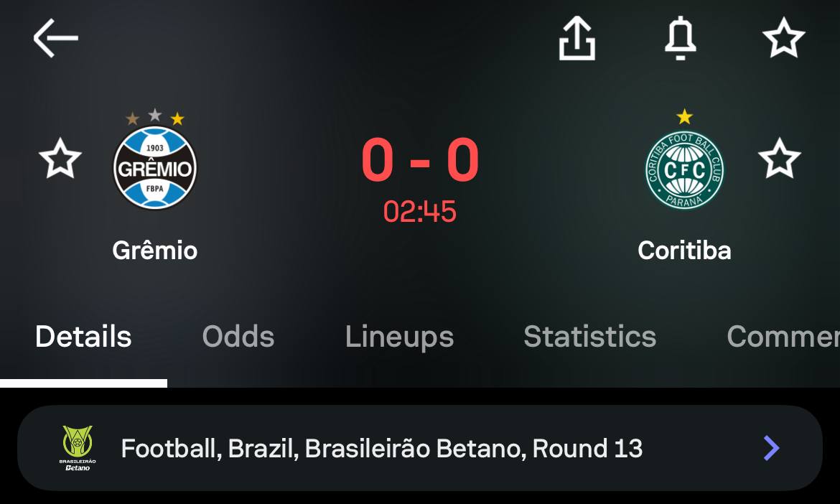Enable match notifications with the bell icon
Screen dimensions: 840x504
679,38
